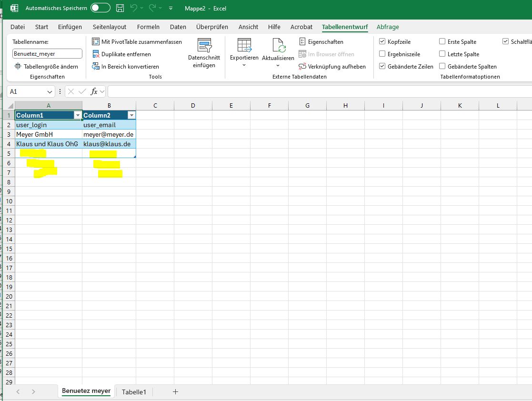Expand the Name Box dropdown arrow
This screenshot has height=401, width=532.
[x=50, y=91]
